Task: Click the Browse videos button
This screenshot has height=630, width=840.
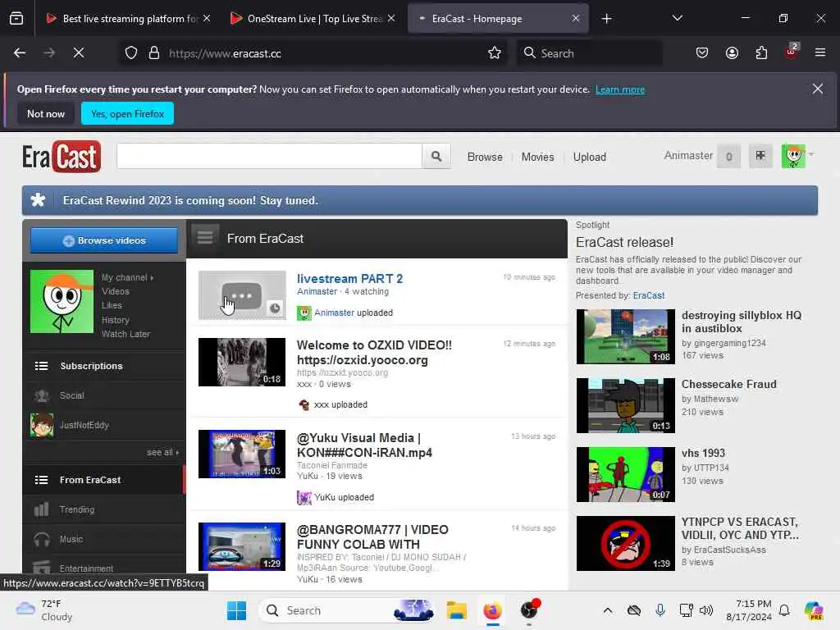Action: 104,240
